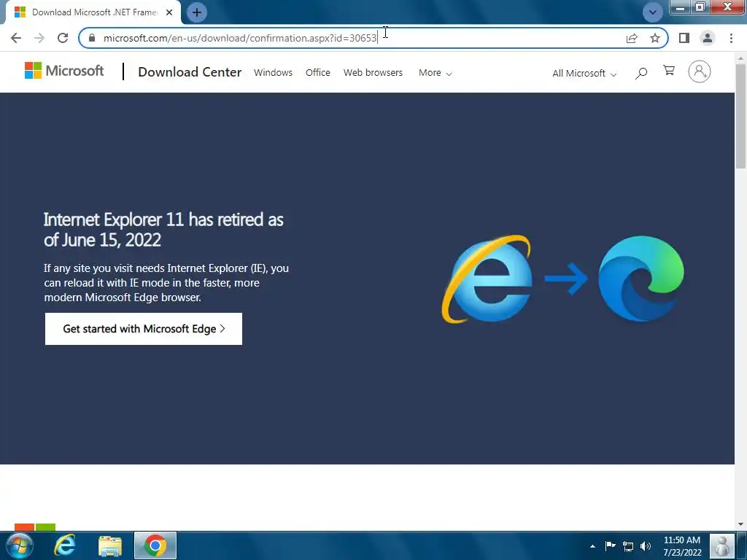The image size is (747, 560).
Task: Click scrollbar down arrow
Action: click(x=740, y=525)
